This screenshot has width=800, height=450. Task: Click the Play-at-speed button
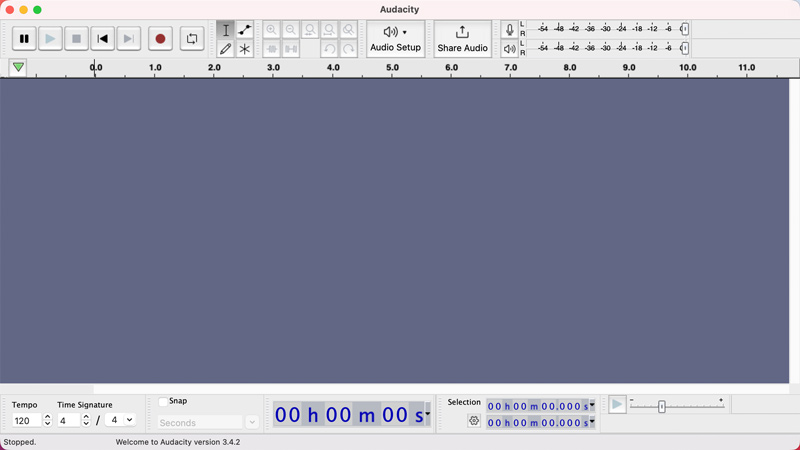point(617,405)
